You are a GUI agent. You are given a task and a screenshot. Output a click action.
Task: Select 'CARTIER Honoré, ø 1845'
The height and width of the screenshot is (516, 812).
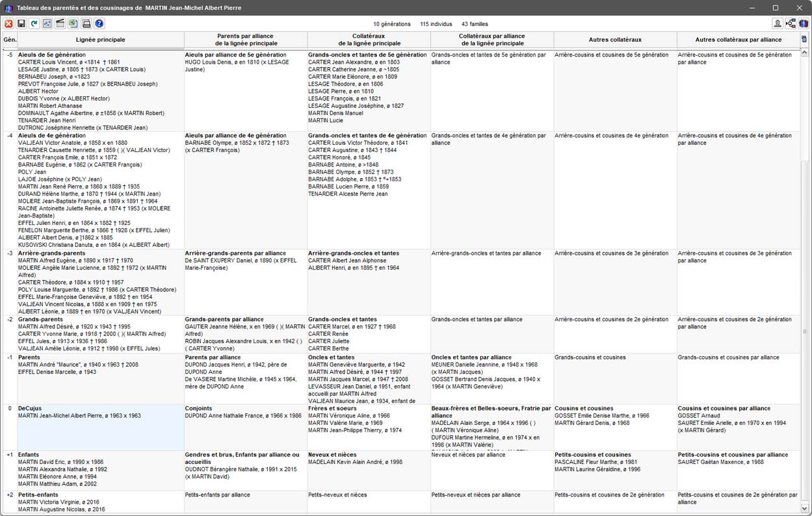[339, 157]
